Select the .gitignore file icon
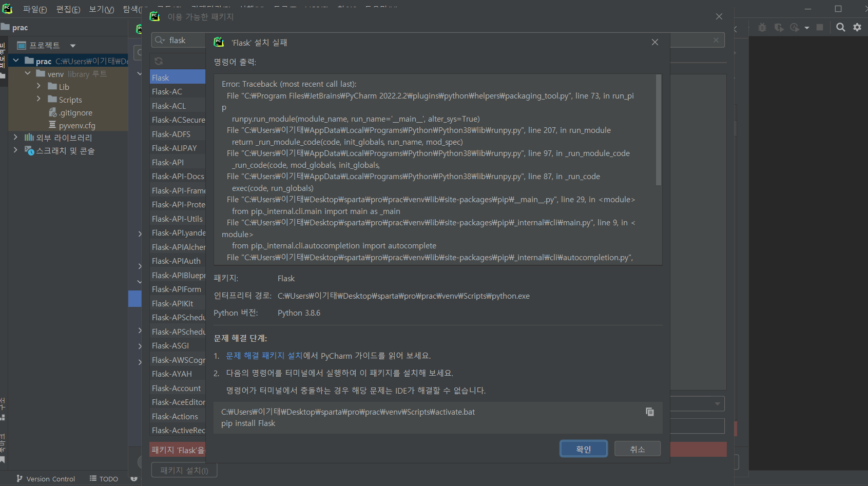This screenshot has width=868, height=486. 52,112
